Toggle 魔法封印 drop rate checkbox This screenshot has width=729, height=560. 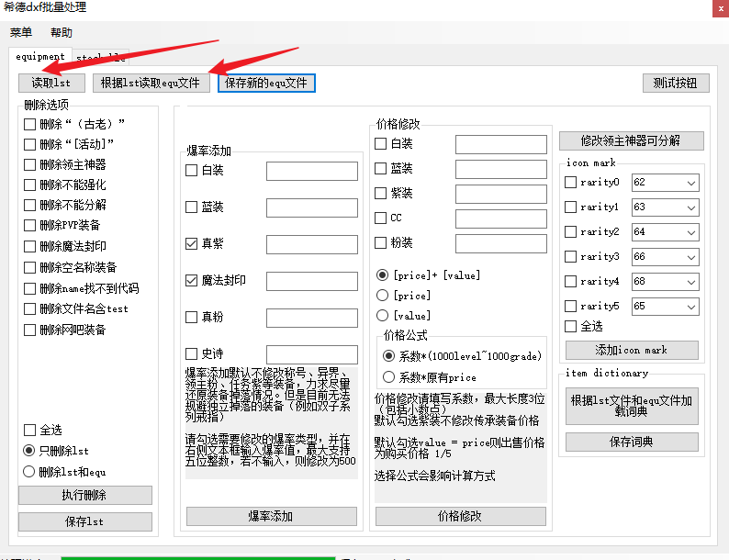(192, 280)
